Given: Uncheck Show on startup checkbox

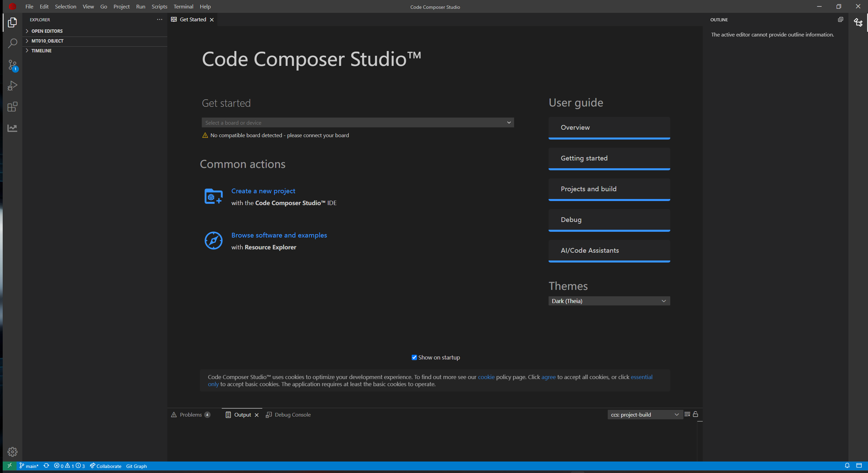Looking at the screenshot, I should [414, 357].
